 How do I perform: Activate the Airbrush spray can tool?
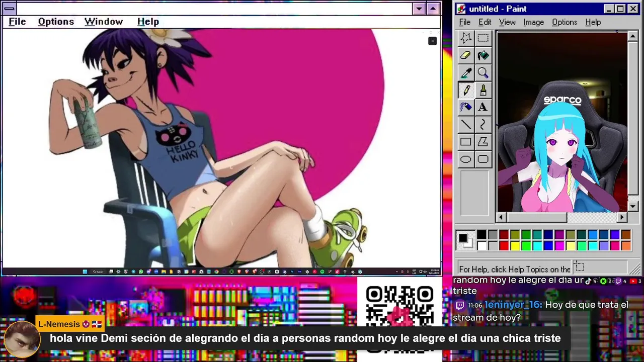point(466,107)
